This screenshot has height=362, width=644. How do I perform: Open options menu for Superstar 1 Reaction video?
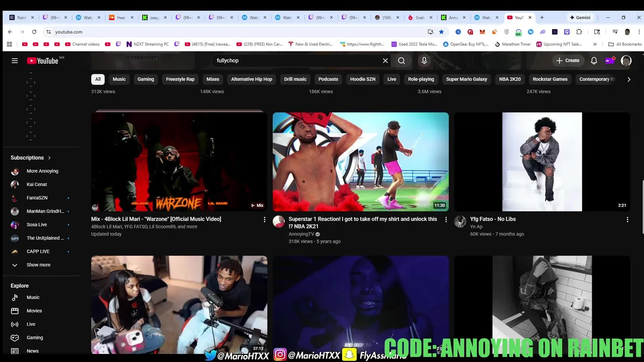pos(446,219)
